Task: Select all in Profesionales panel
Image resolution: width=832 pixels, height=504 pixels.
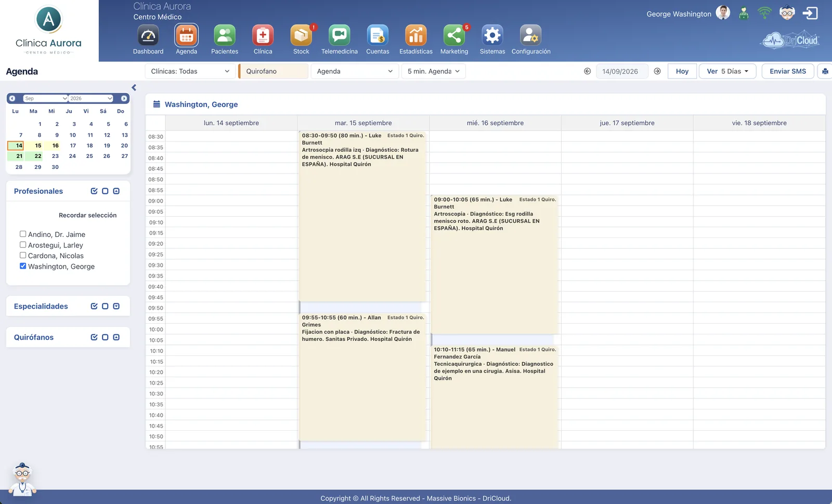Action: (x=94, y=191)
